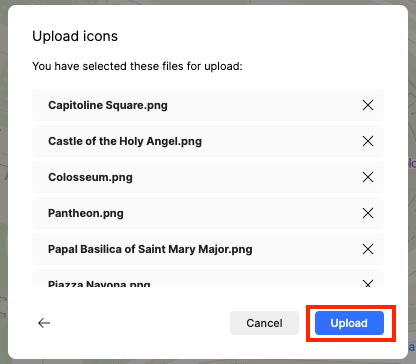Click the 'You have selected these files' text
Screen dimensions: 416x364
[137, 66]
